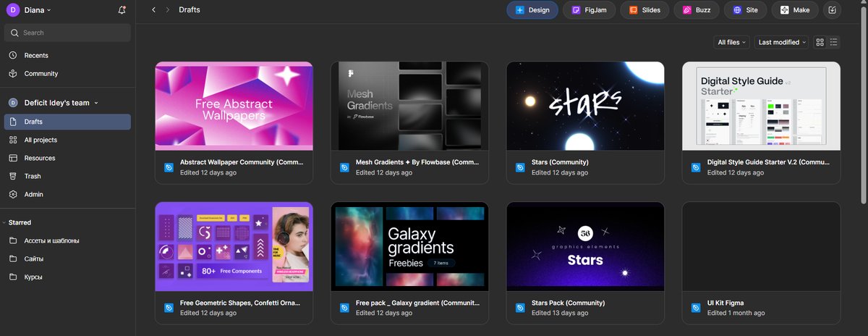Open Community in the sidebar

[67, 73]
